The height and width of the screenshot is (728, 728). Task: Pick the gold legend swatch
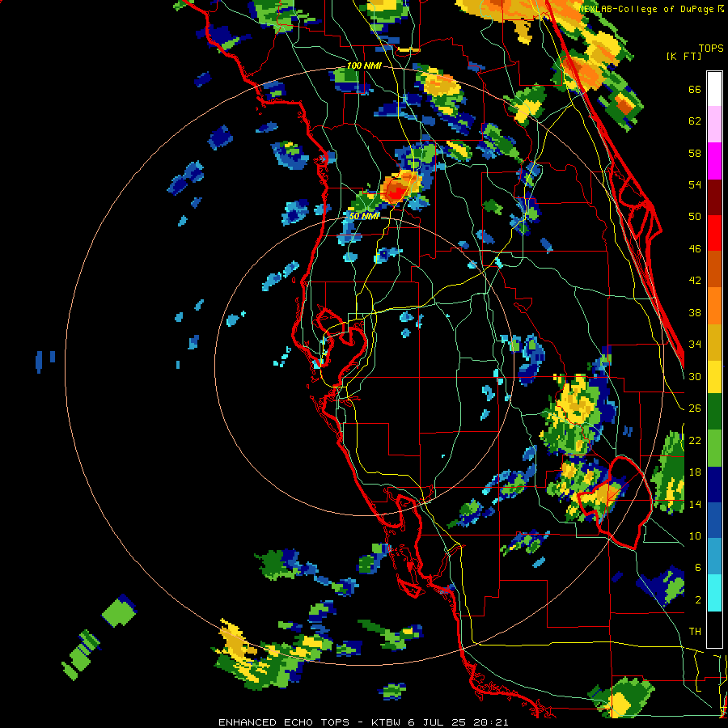click(714, 342)
